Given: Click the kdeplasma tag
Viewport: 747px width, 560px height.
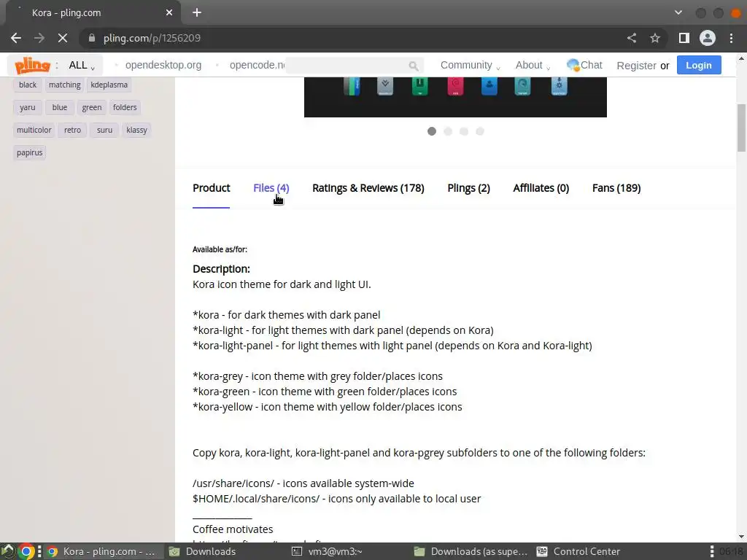Looking at the screenshot, I should (x=109, y=85).
